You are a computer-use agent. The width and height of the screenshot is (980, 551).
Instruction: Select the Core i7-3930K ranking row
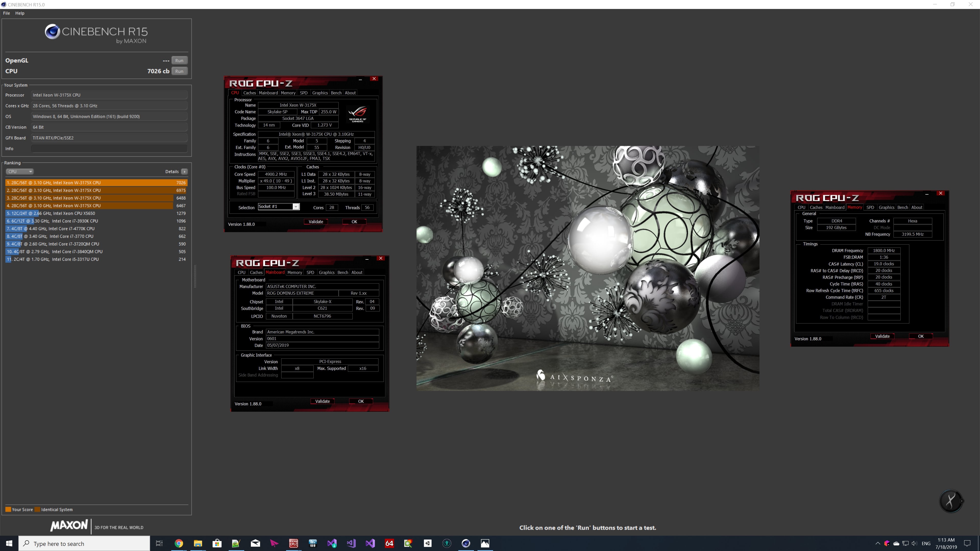(96, 221)
